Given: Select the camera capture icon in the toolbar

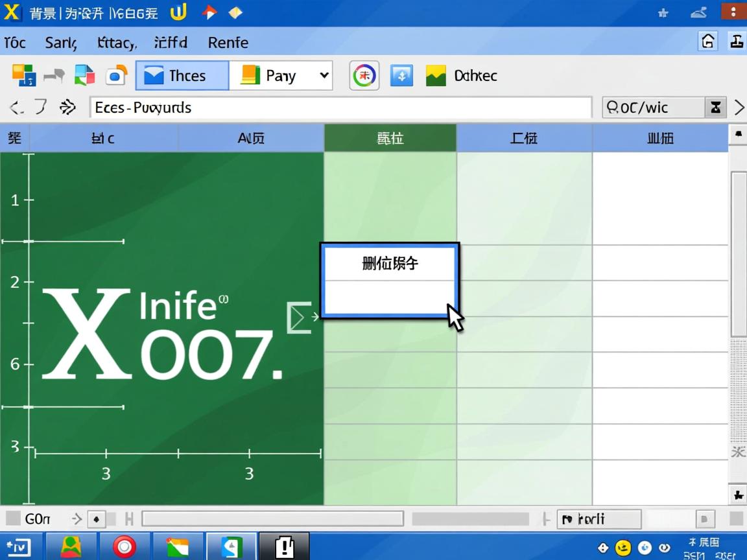Looking at the screenshot, I should [x=117, y=75].
